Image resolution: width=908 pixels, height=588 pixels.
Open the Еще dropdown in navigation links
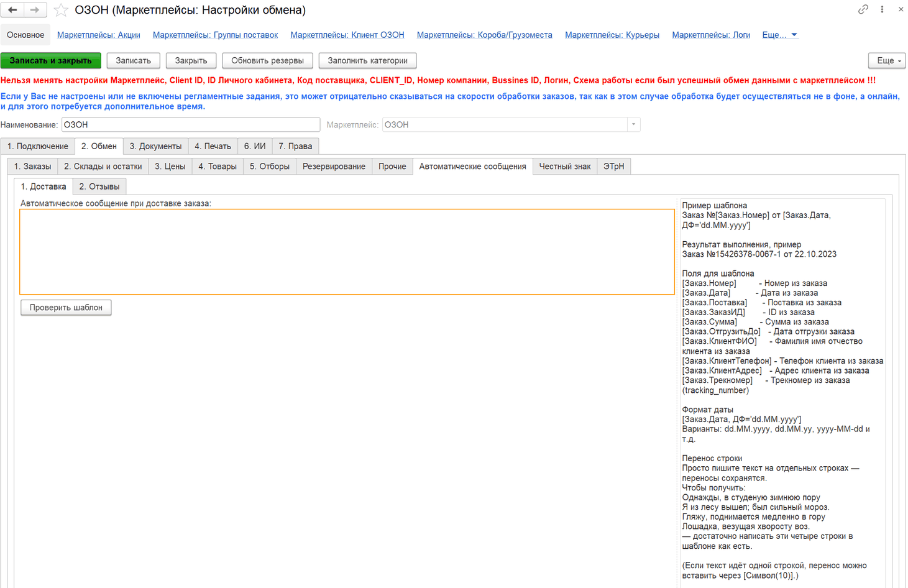click(x=779, y=35)
